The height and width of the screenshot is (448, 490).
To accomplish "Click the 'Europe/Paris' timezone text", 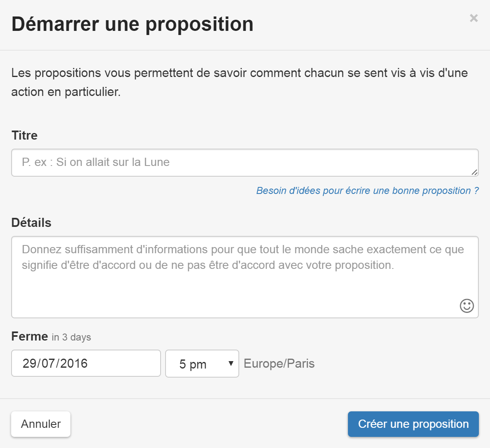I will tap(279, 363).
